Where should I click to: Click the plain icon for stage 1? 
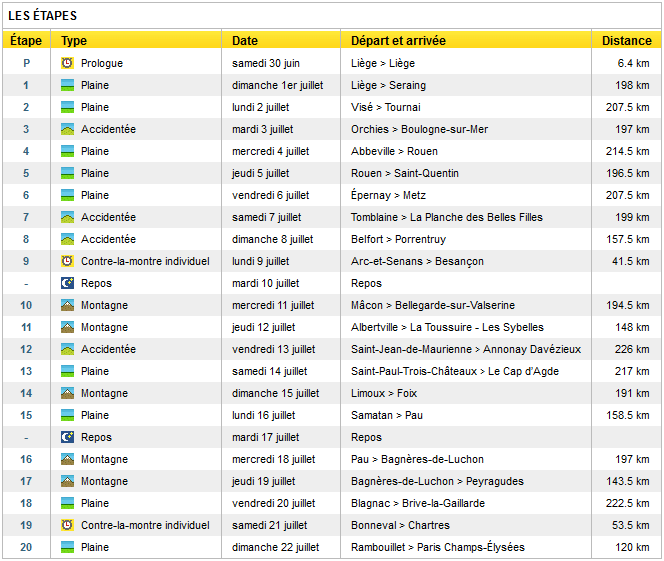click(x=67, y=85)
